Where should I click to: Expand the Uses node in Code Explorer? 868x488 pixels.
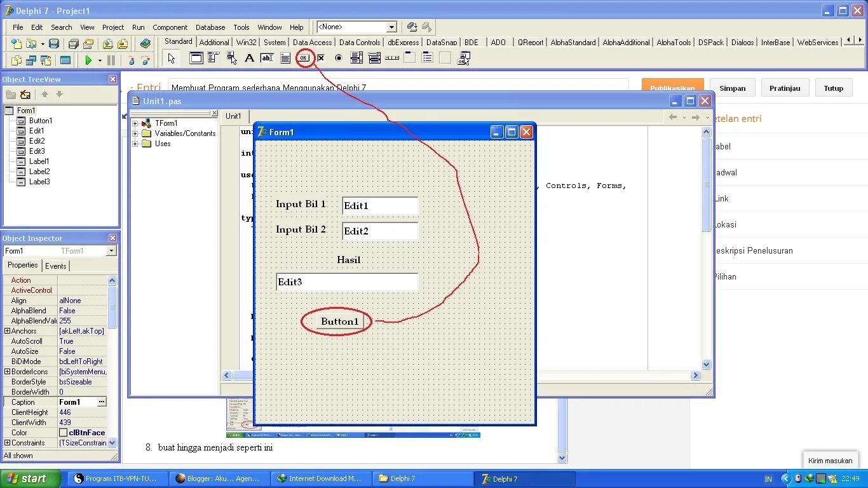[135, 144]
